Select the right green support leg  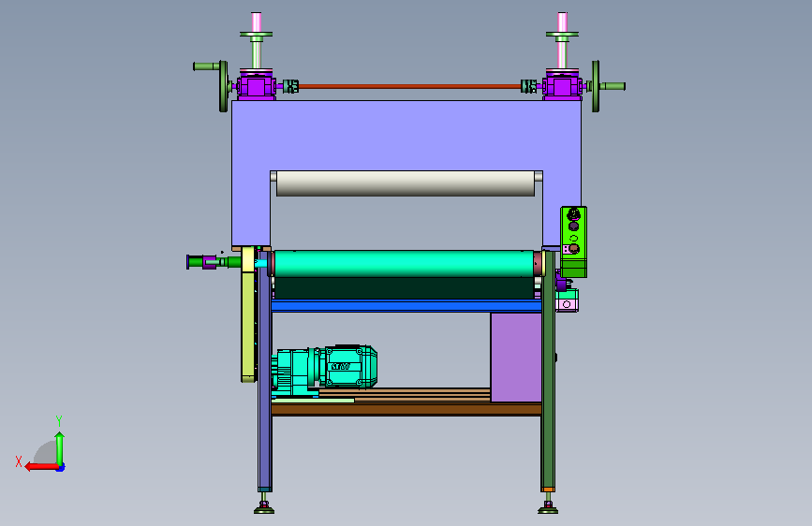tap(548, 371)
